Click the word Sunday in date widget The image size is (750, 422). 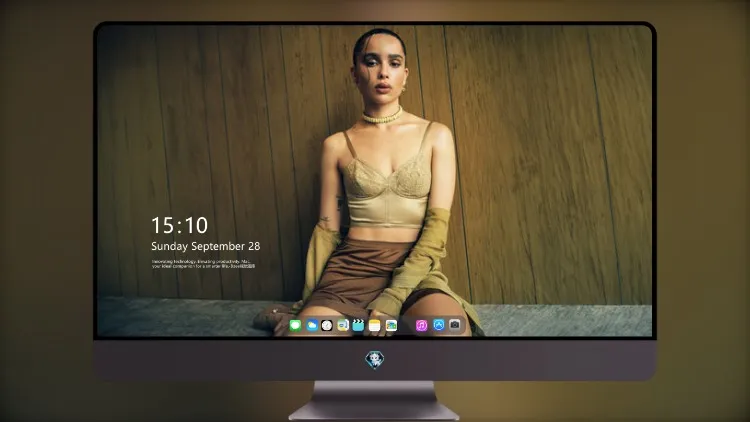(169, 246)
